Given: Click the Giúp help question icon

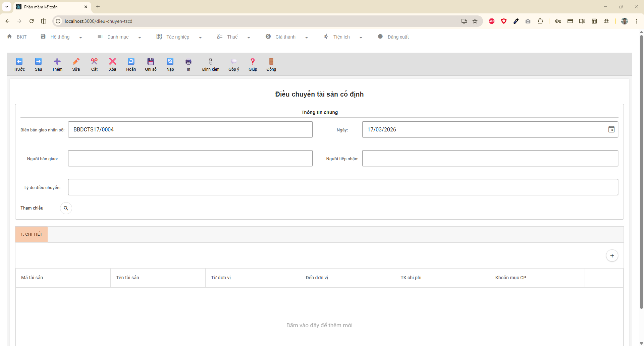Looking at the screenshot, I should (x=253, y=62).
